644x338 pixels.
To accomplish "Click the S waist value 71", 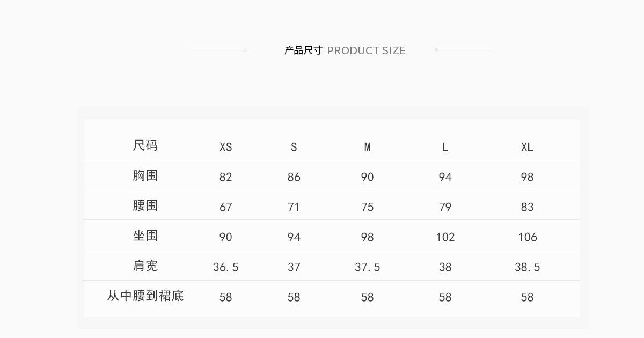I will 294,207.
